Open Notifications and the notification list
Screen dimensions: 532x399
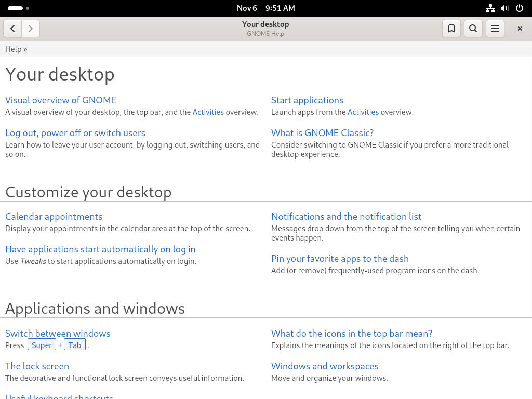[x=346, y=217]
